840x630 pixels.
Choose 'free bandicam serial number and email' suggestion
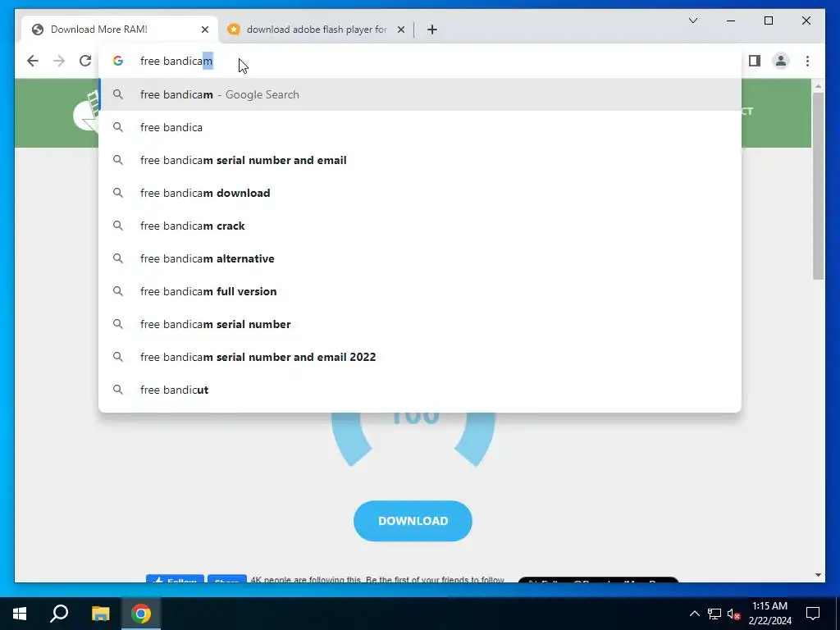pos(420,160)
